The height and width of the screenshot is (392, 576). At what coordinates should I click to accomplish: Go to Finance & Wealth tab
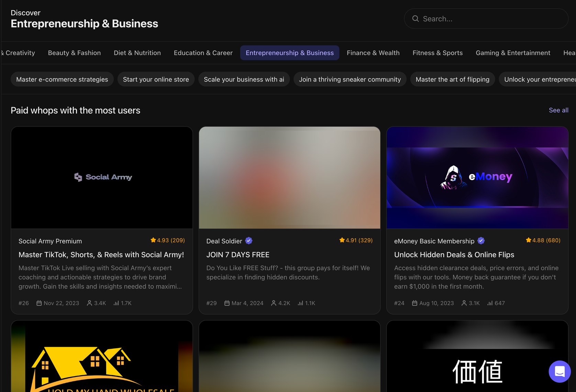click(x=373, y=53)
